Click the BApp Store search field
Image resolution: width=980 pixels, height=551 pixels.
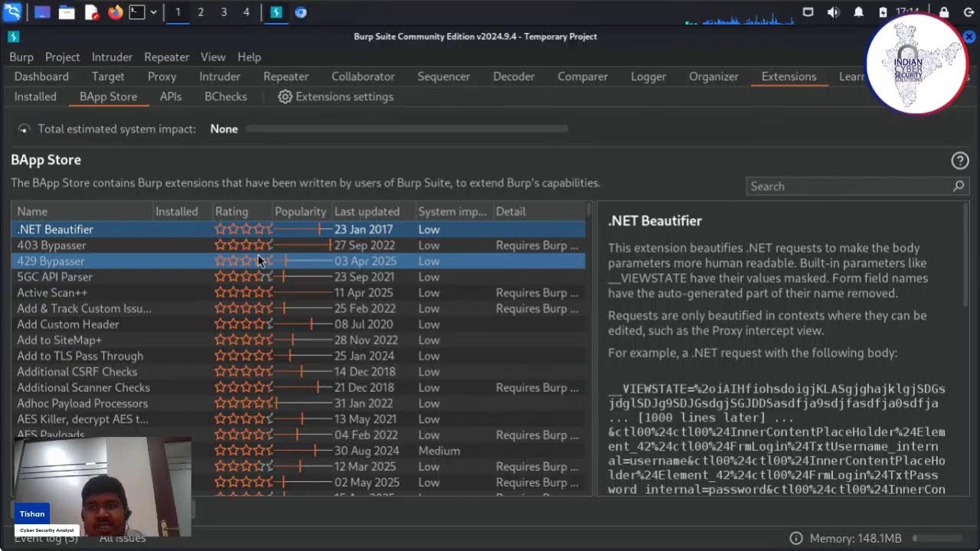[857, 186]
